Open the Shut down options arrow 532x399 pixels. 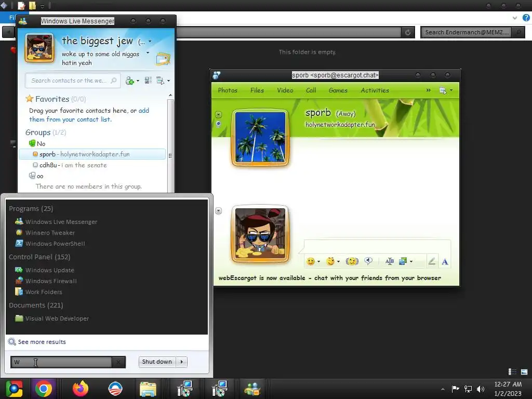[182, 362]
